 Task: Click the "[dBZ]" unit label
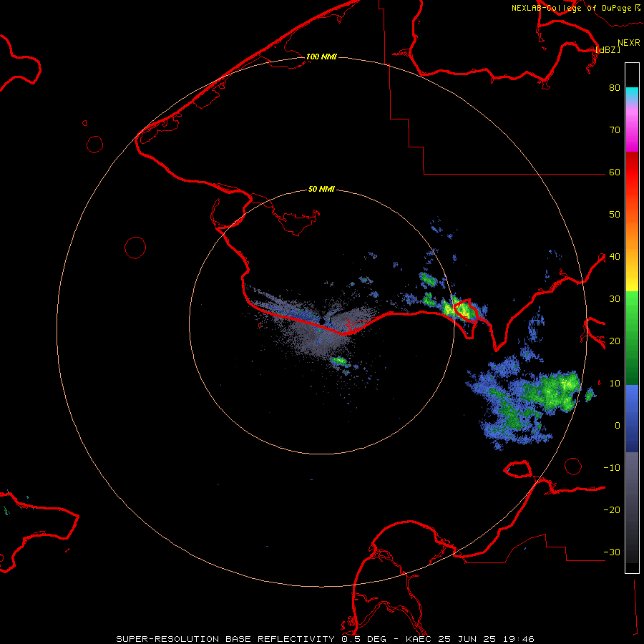[608, 49]
